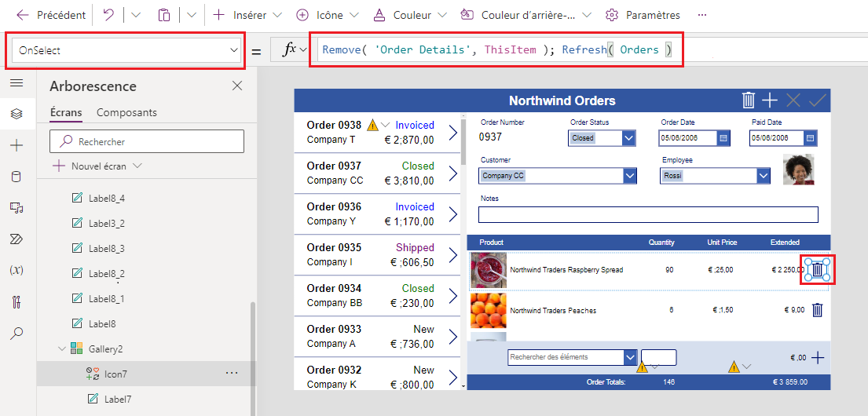Collapse the Gallery2 tree node
This screenshot has width=868, height=416.
[x=61, y=349]
